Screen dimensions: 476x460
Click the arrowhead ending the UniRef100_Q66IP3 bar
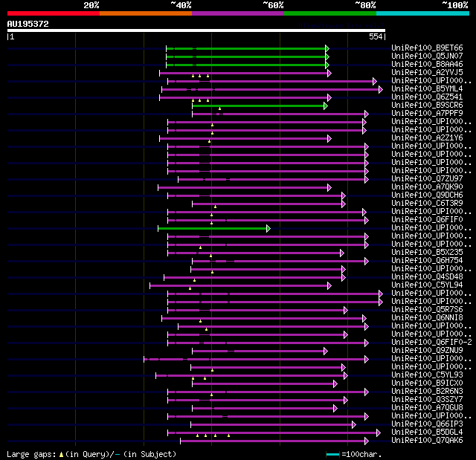click(x=354, y=425)
